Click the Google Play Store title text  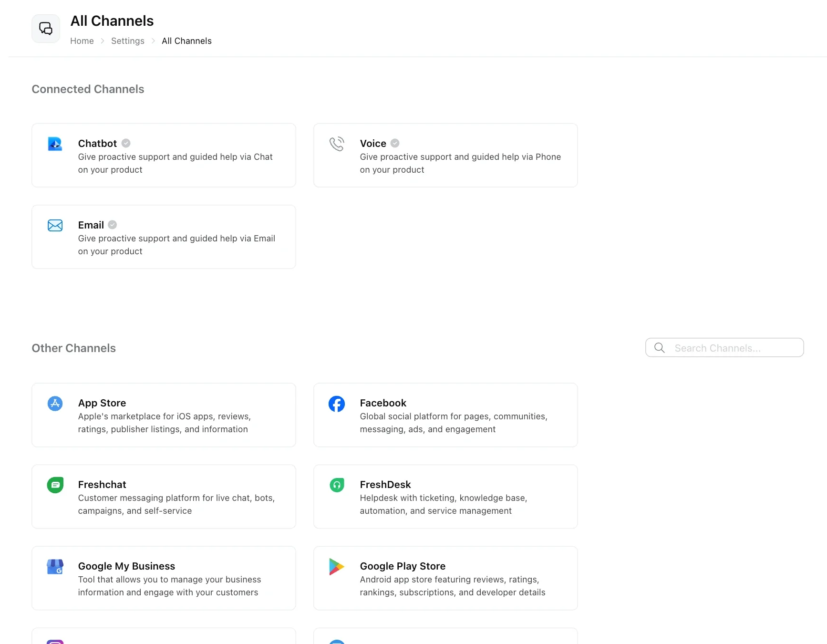click(x=403, y=566)
